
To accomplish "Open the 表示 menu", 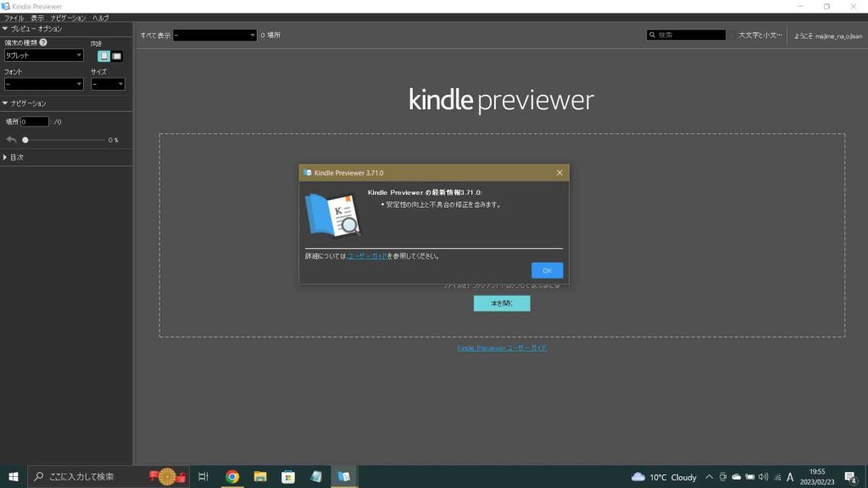I will coord(37,19).
